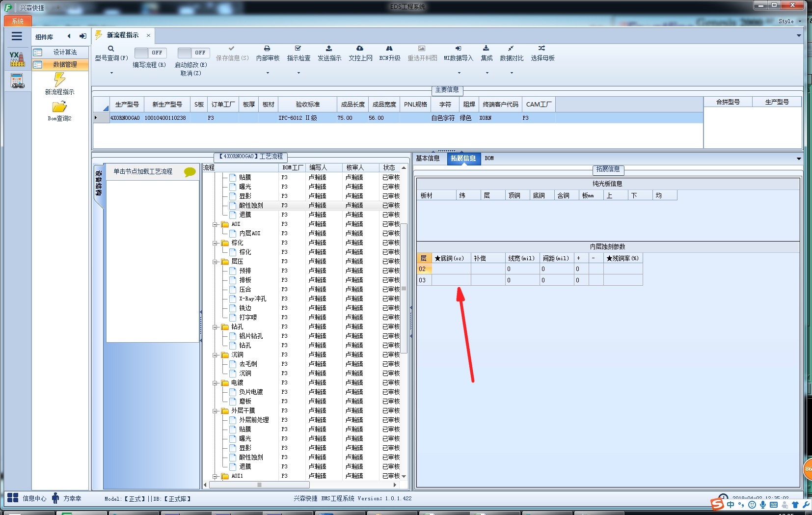The width and height of the screenshot is (812, 515).
Task: Click the 文控上网 cloud icon
Action: pyautogui.click(x=360, y=49)
